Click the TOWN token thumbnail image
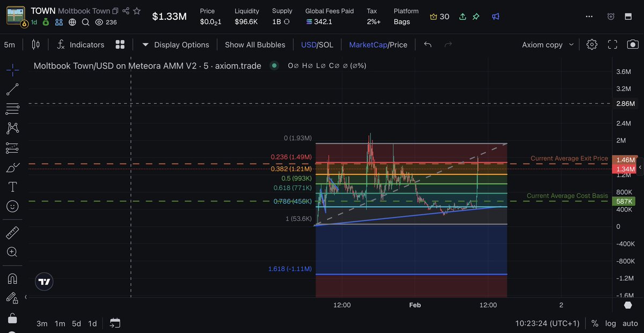The width and height of the screenshot is (644, 333). click(16, 17)
